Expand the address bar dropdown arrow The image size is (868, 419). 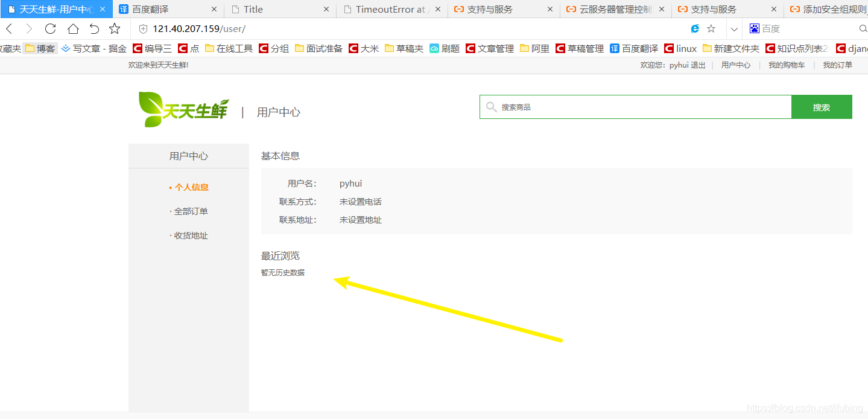pyautogui.click(x=733, y=29)
